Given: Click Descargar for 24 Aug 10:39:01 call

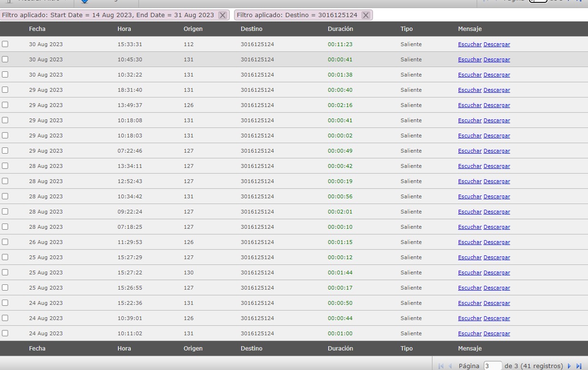Looking at the screenshot, I should [x=497, y=318].
